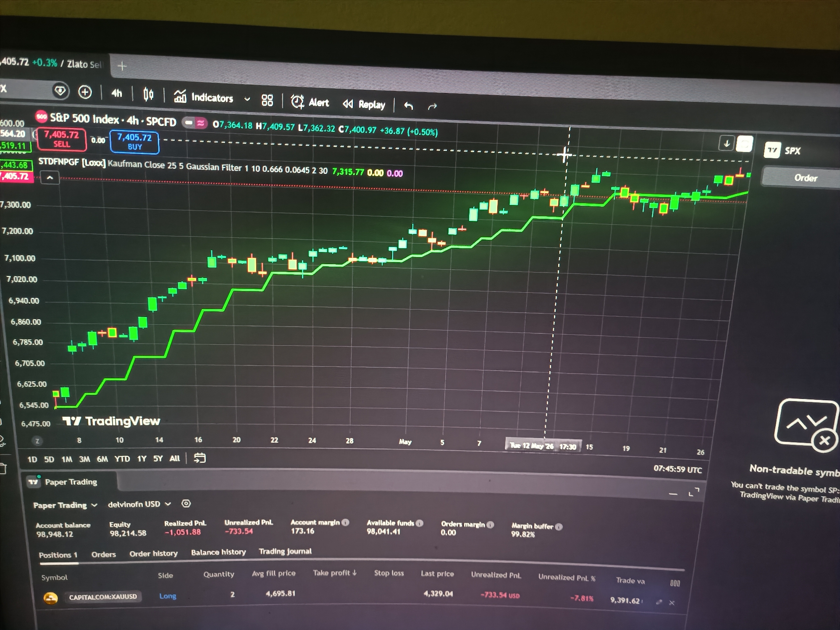Minimize the trading panel
Image resolution: width=840 pixels, height=630 pixels.
[673, 494]
